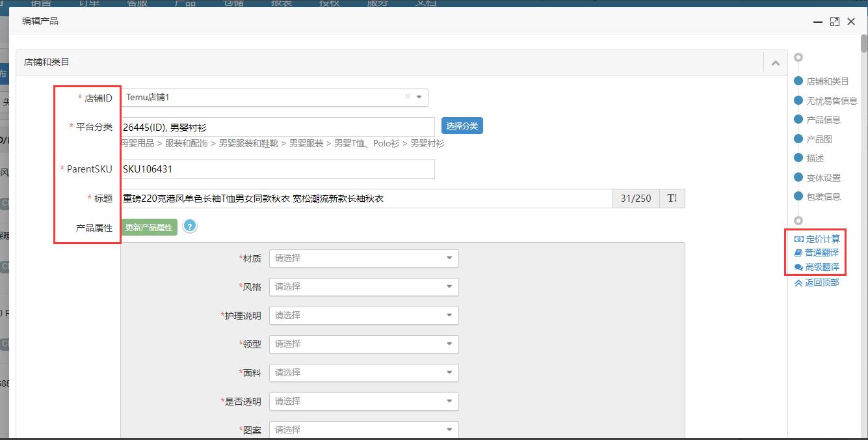Screen dimensions: 868x440
Task: Click the TI title formatting icon
Action: (x=672, y=198)
